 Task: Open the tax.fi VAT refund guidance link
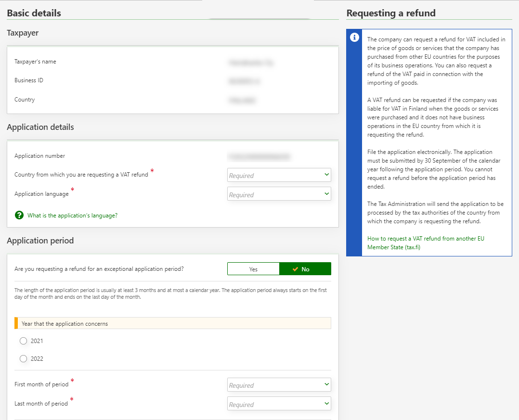pos(425,243)
